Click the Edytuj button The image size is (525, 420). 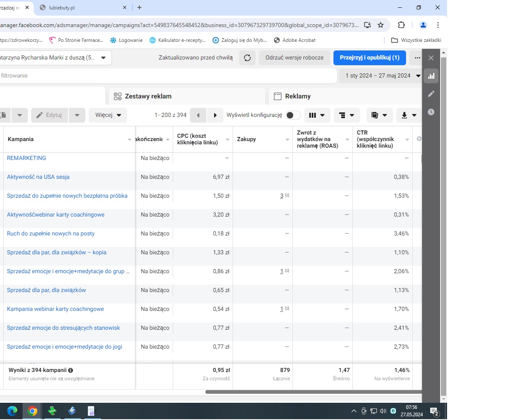(50, 115)
